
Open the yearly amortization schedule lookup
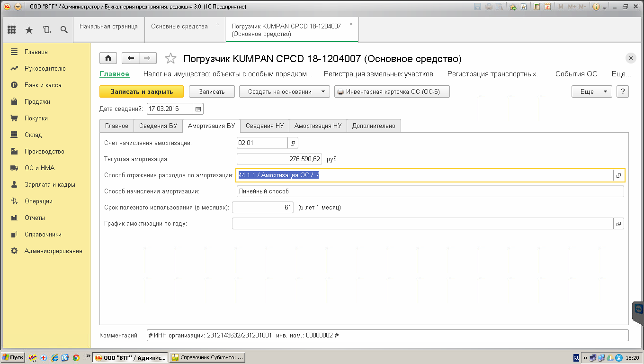pyautogui.click(x=619, y=224)
